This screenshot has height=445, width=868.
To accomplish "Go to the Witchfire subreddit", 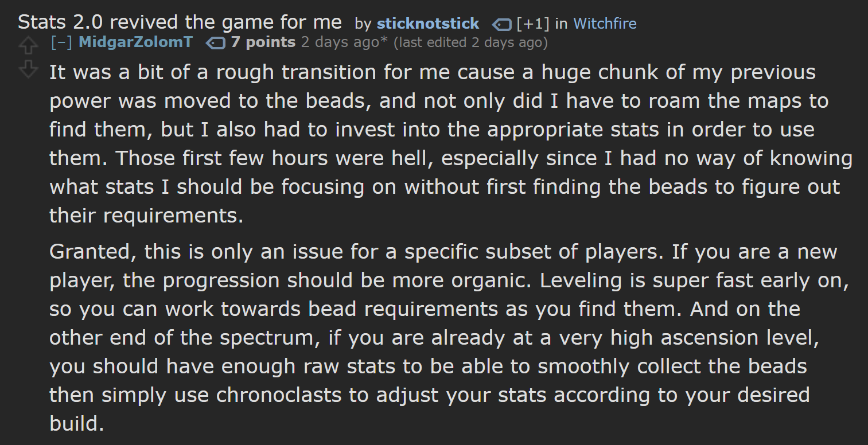I will click(605, 24).
